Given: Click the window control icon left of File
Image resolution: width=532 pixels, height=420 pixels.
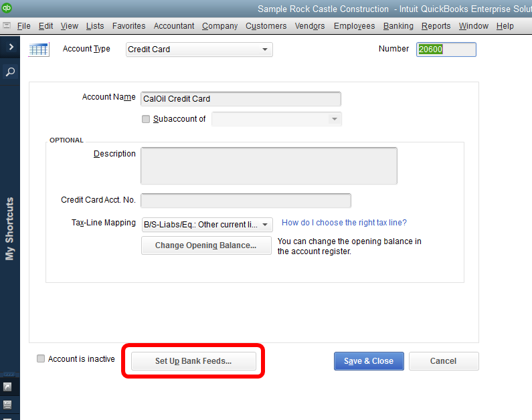Looking at the screenshot, I should (x=7, y=26).
